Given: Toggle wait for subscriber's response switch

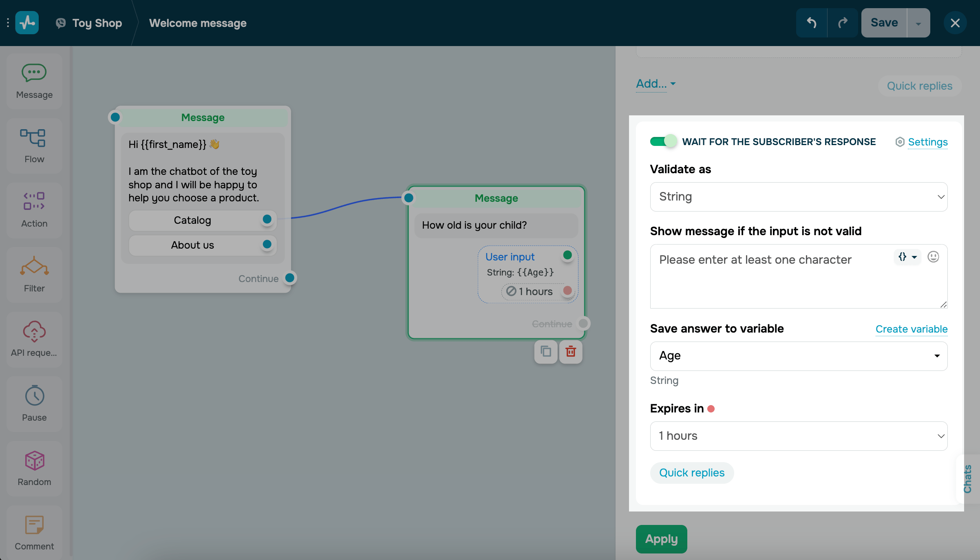Looking at the screenshot, I should point(663,141).
